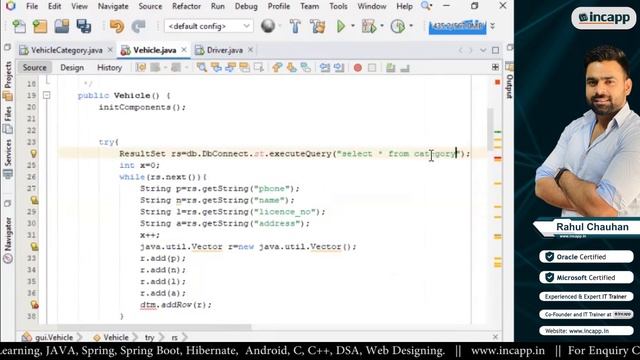Close the VehicleCategory.java tab
Image resolution: width=640 pixels, height=360 pixels.
110,50
